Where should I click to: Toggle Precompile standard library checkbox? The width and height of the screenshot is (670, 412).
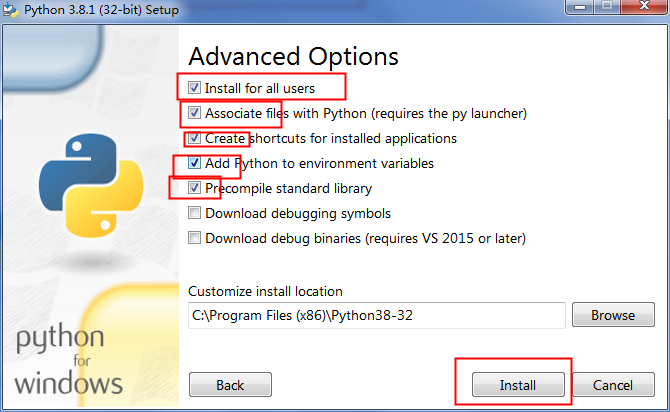194,188
